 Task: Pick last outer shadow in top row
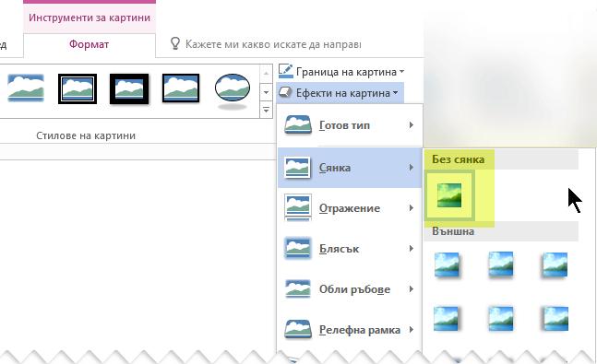point(555,264)
